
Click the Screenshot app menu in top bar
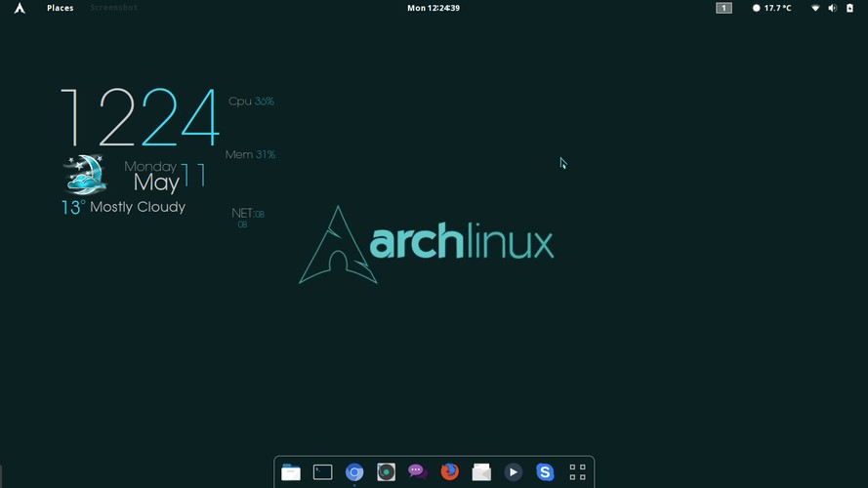[x=114, y=8]
